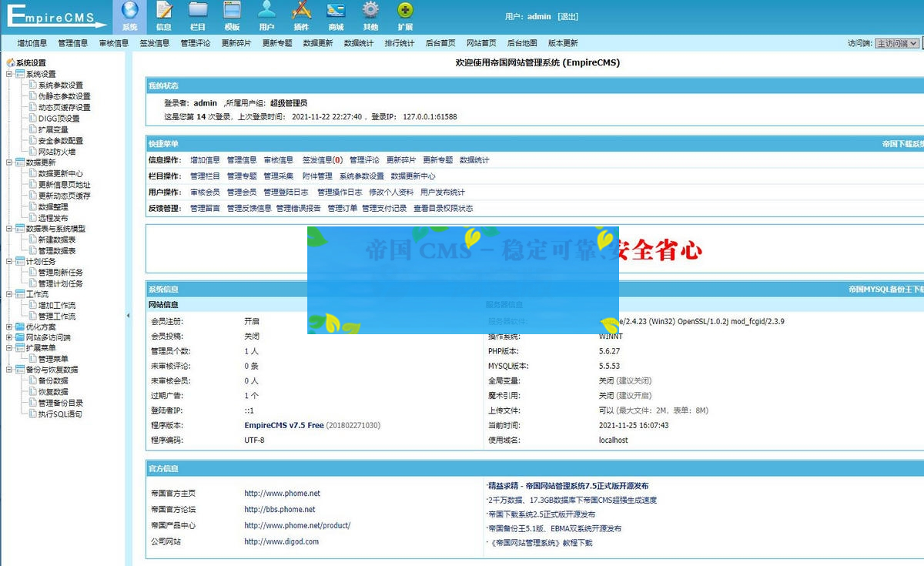Open the 系统 (System) module icon
Viewport: 924px width, 566px height.
(x=129, y=16)
